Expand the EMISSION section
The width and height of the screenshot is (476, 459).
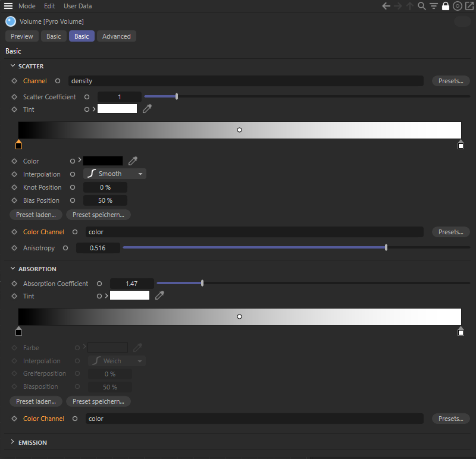point(13,442)
